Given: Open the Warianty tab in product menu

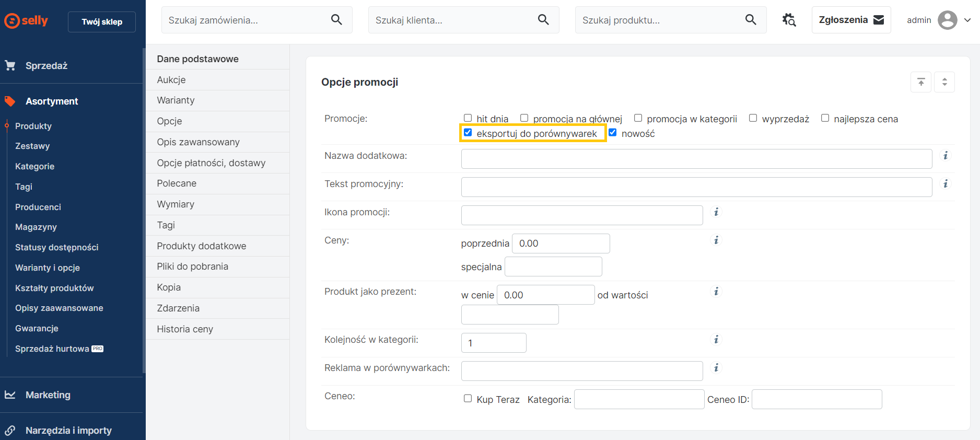Looking at the screenshot, I should tap(176, 100).
